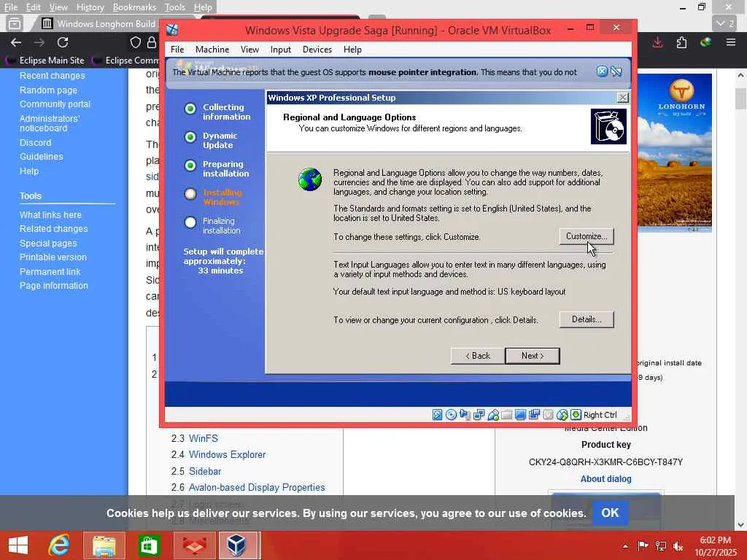Click the browser back arrow

16,42
